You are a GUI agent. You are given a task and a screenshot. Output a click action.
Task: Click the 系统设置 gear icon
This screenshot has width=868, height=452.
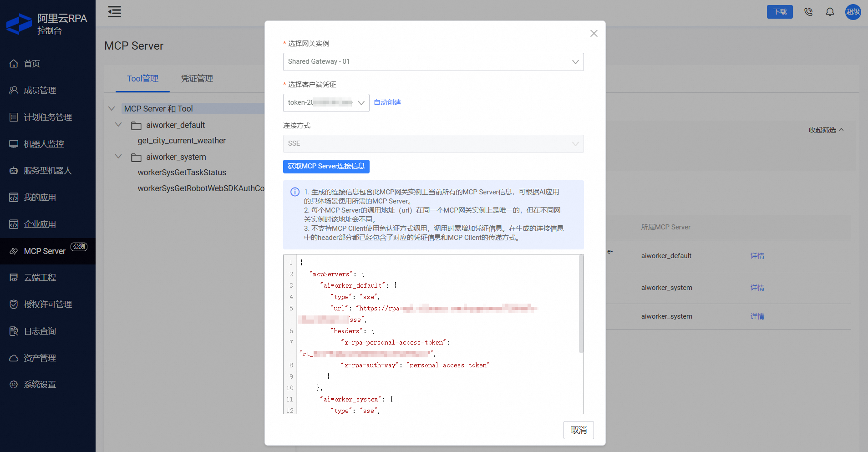pyautogui.click(x=14, y=385)
